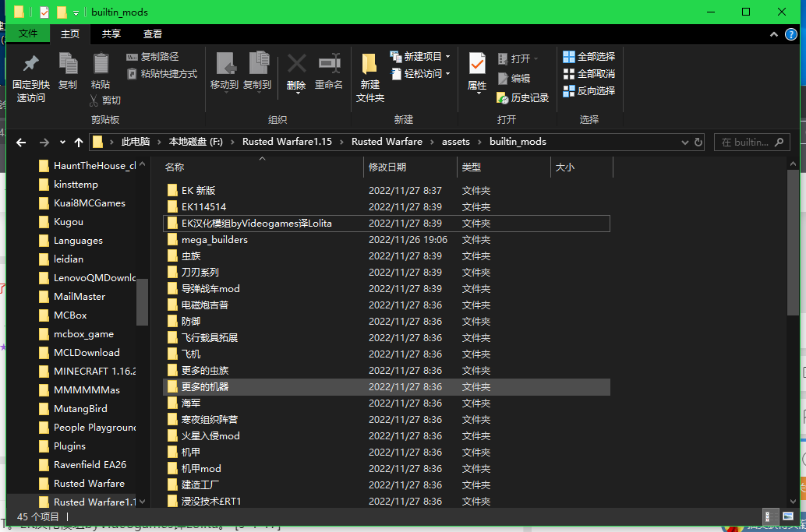Open the 文件 menu tab
This screenshot has height=532, width=806.
[28, 34]
